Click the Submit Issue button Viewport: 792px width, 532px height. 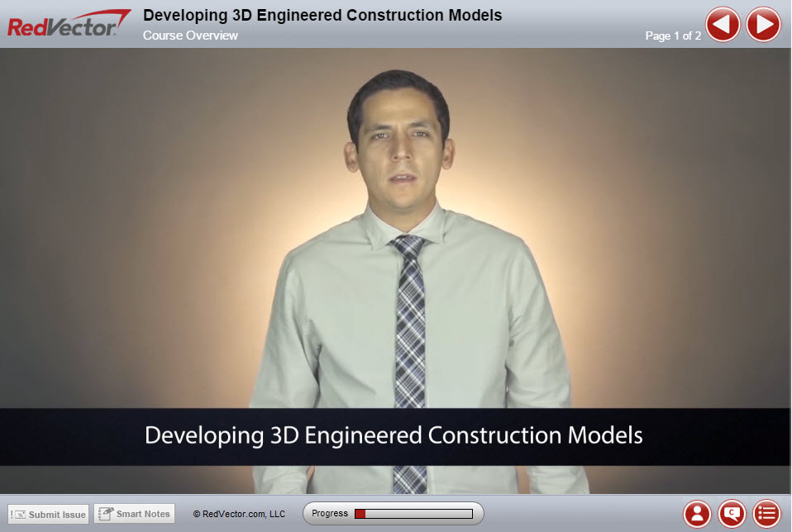47,513
